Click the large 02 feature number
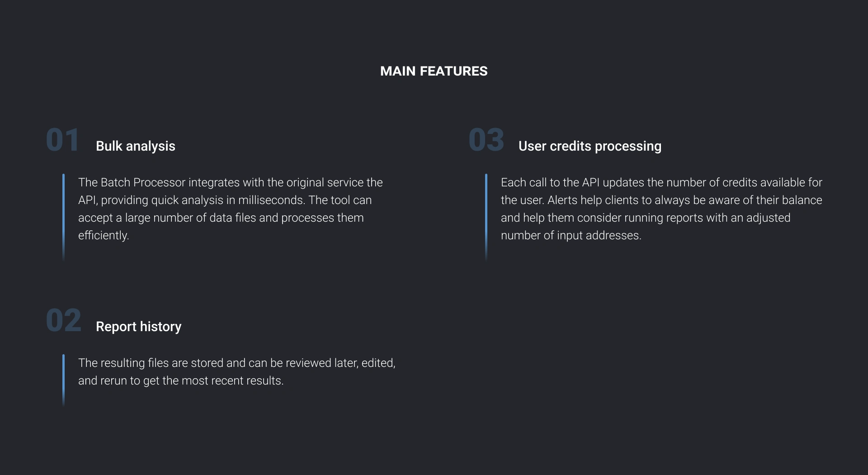The height and width of the screenshot is (475, 868). [x=64, y=320]
